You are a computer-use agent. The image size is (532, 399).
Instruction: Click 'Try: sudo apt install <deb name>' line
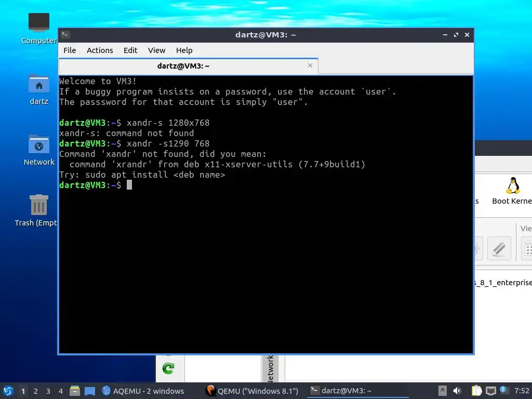click(142, 175)
